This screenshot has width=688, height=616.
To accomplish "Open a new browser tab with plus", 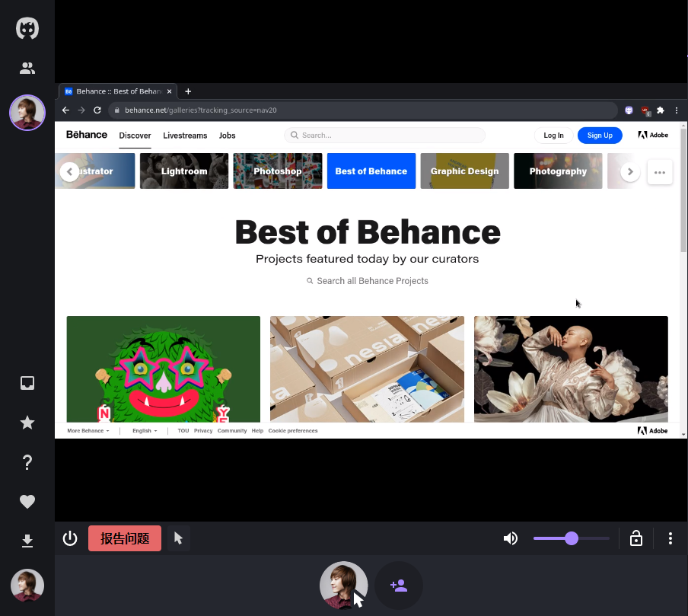I will [188, 91].
